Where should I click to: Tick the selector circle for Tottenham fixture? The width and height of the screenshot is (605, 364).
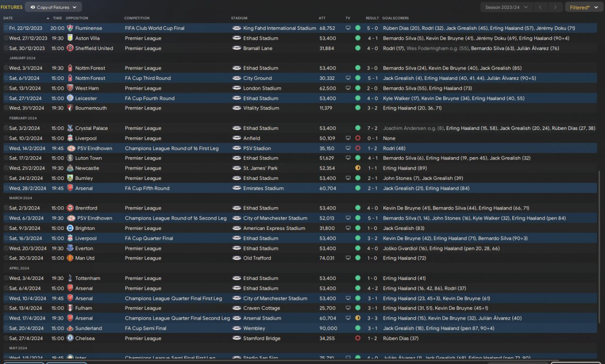[x=6, y=279]
